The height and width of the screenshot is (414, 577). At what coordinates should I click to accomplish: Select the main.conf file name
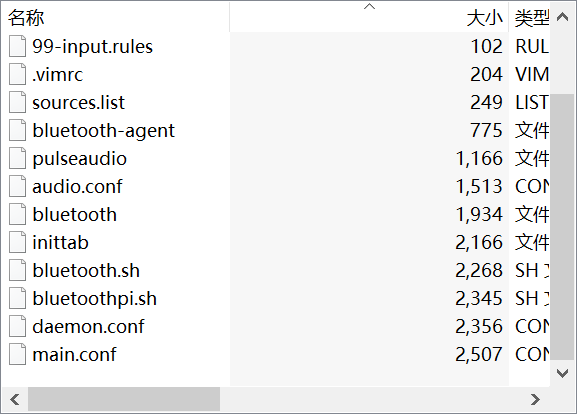74,354
